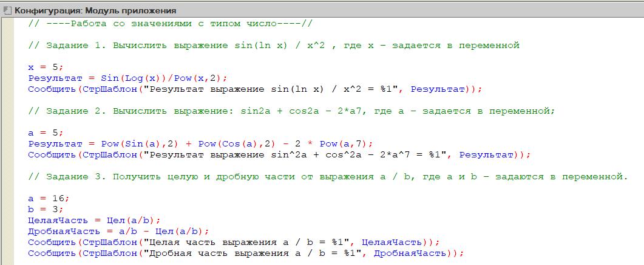This screenshot has height=265, width=644.
Task: Click the line 'x = 5;'
Action: pos(45,67)
